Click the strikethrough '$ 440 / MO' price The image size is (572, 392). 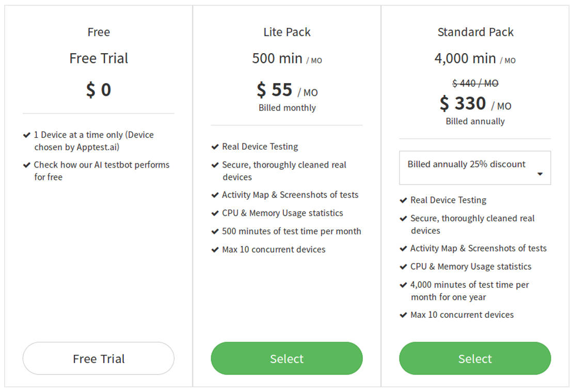point(475,83)
